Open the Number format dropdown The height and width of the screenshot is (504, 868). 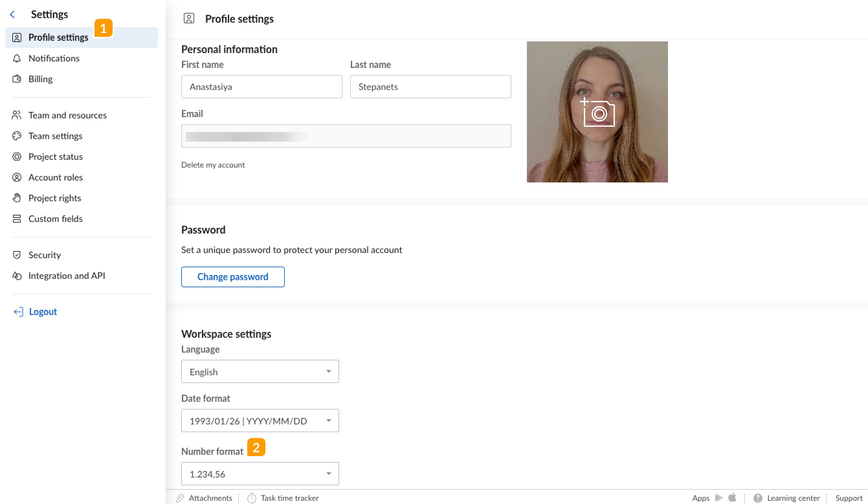(x=260, y=474)
